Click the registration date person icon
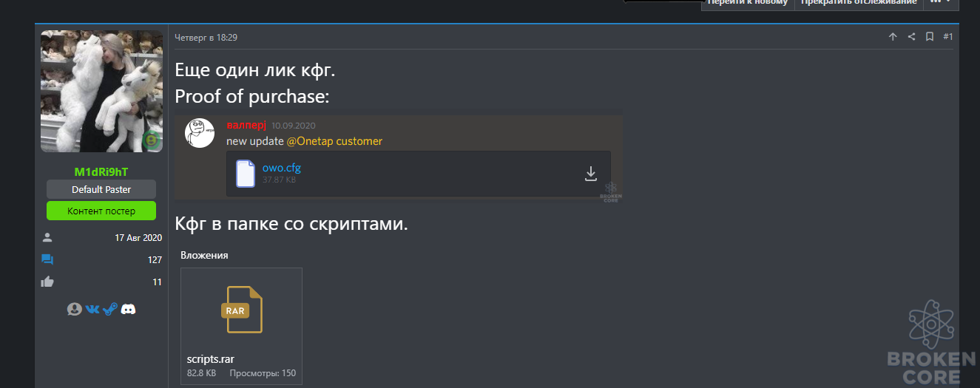 (47, 237)
